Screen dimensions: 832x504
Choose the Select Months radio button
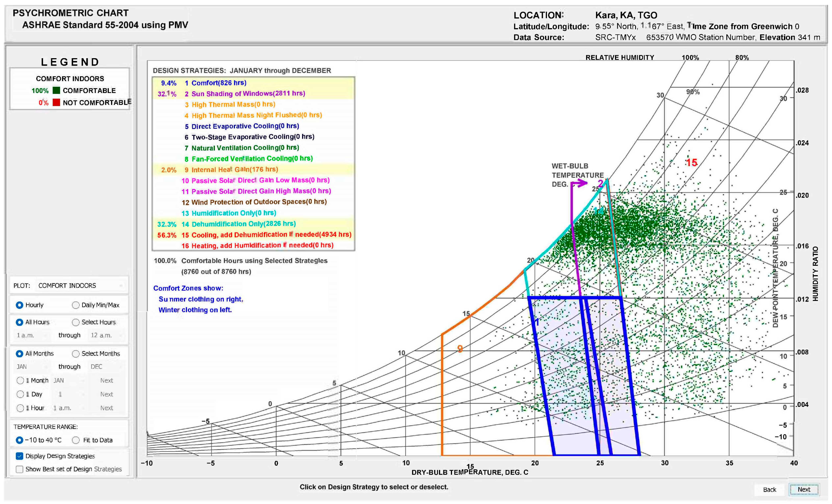(x=76, y=354)
